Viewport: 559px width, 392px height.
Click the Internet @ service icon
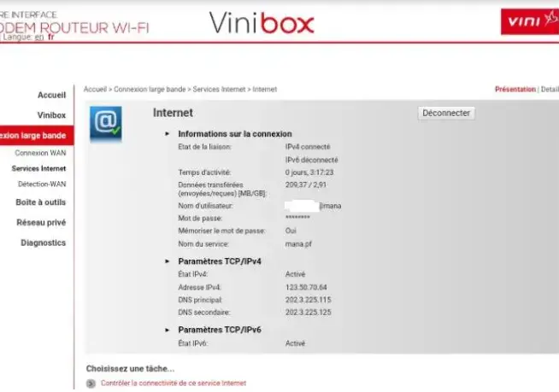[x=105, y=123]
